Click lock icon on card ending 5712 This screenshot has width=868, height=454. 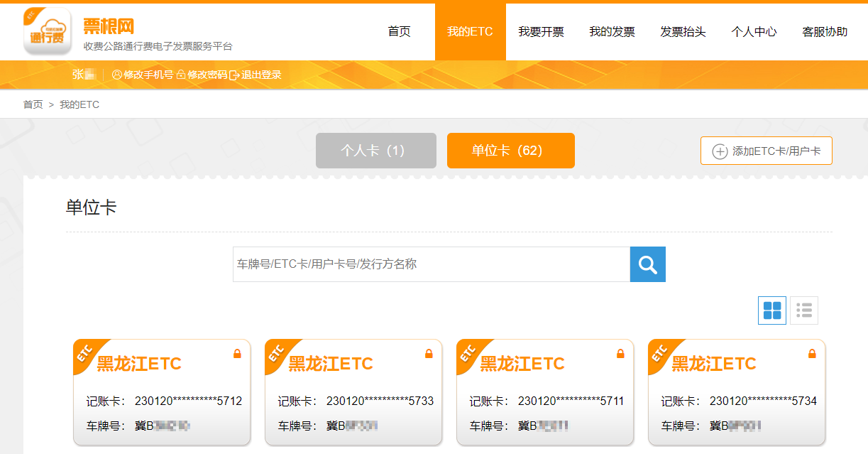pos(237,353)
